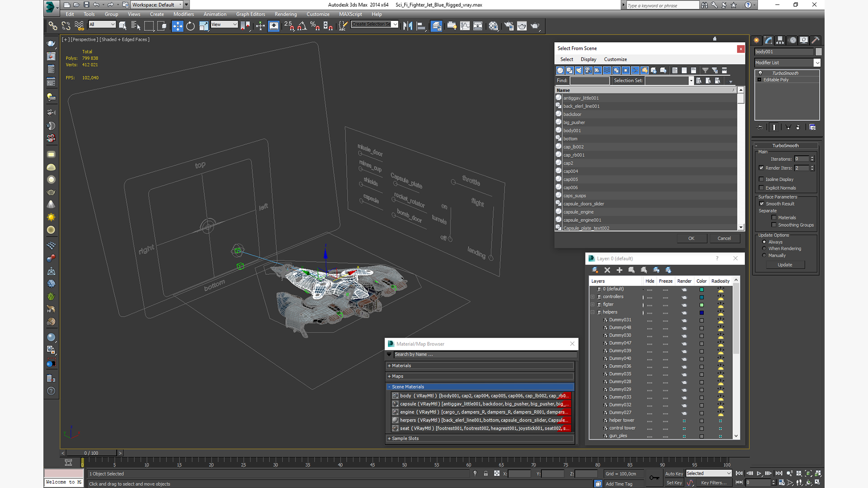Select Manually update option

(x=764, y=255)
